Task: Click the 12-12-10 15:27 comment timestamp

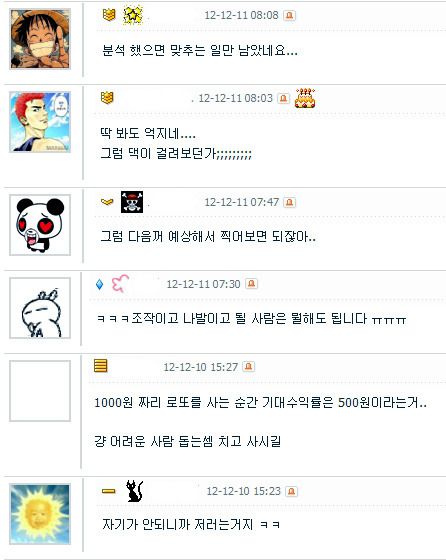Action: point(201,367)
